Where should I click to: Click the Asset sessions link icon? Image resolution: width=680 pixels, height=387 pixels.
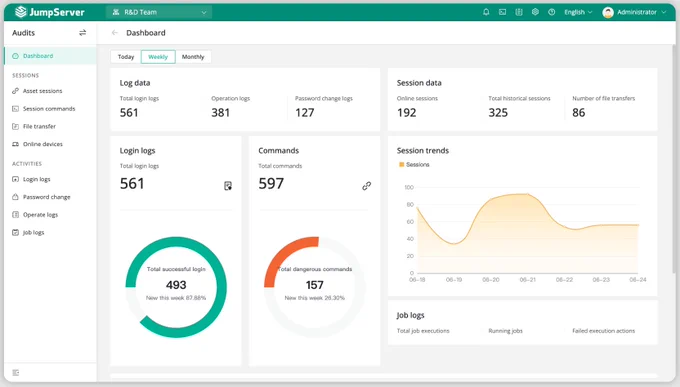(15, 91)
